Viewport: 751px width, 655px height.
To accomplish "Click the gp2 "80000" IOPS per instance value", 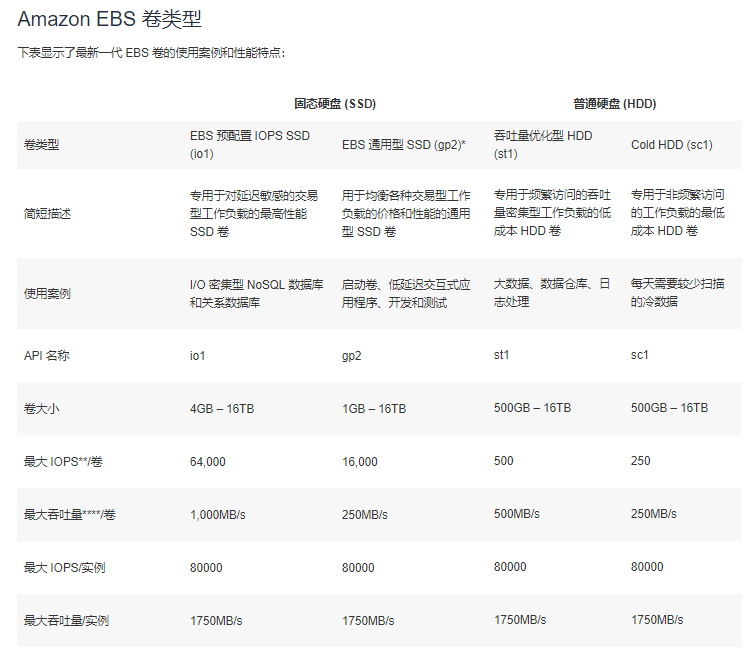I will tap(358, 568).
